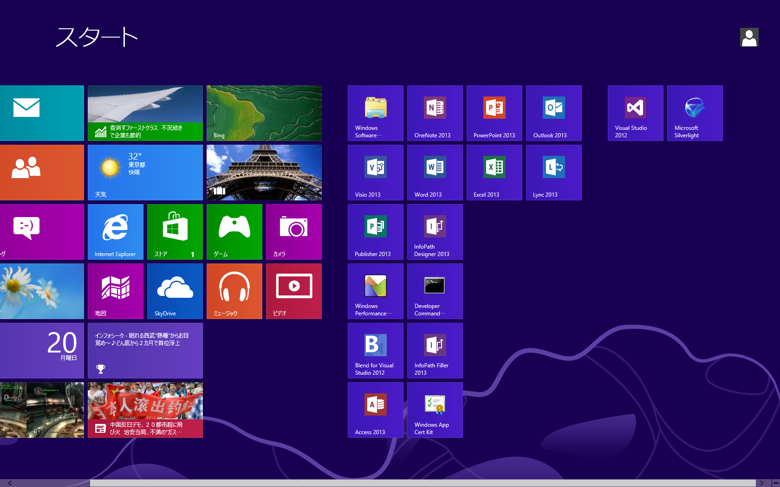Open the People tile
780x487 pixels.
tap(42, 172)
